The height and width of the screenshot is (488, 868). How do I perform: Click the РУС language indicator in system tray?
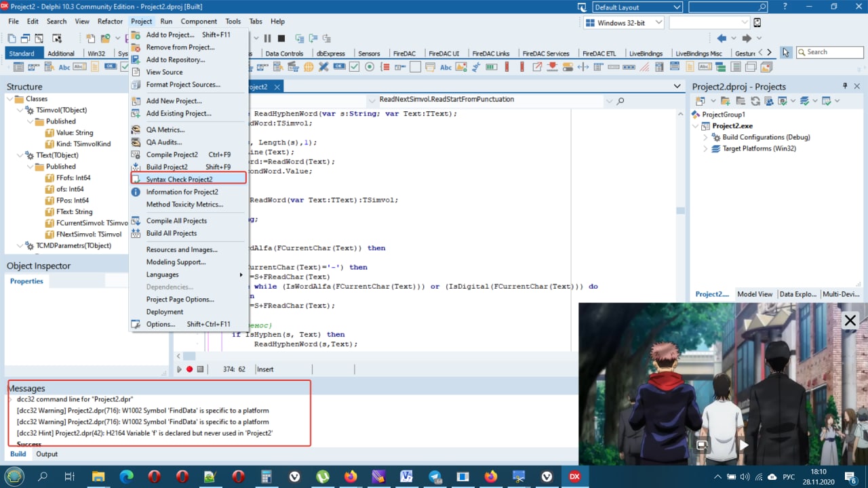(789, 476)
